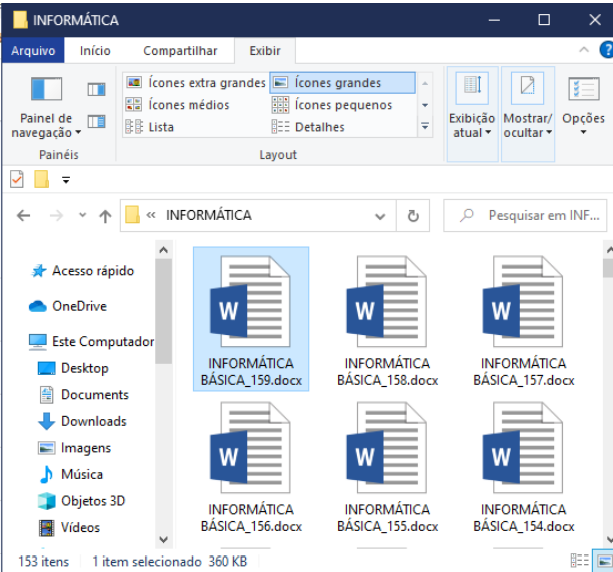
Task: Toggle the details pane icon
Action: (x=96, y=122)
